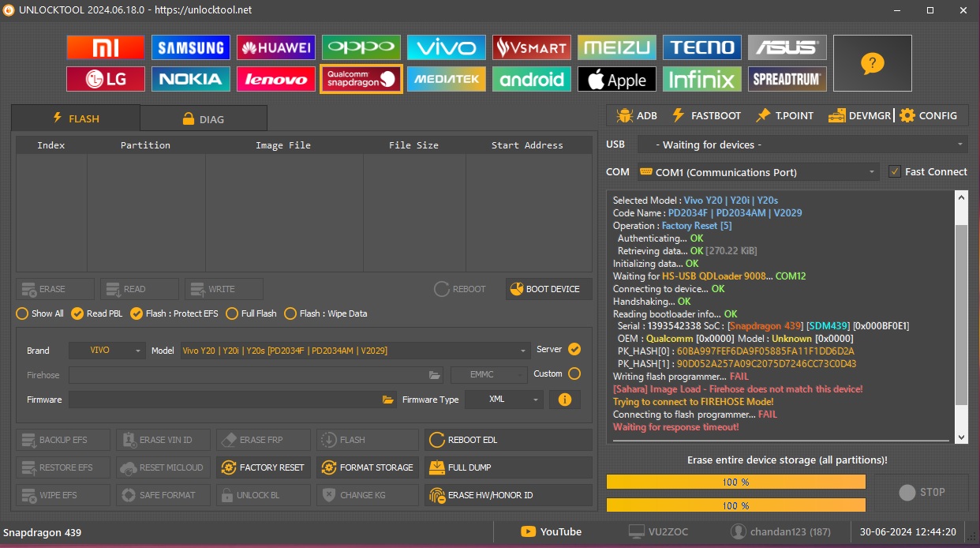The image size is (980, 548).
Task: Select the Infinix brand tile
Action: (x=702, y=79)
